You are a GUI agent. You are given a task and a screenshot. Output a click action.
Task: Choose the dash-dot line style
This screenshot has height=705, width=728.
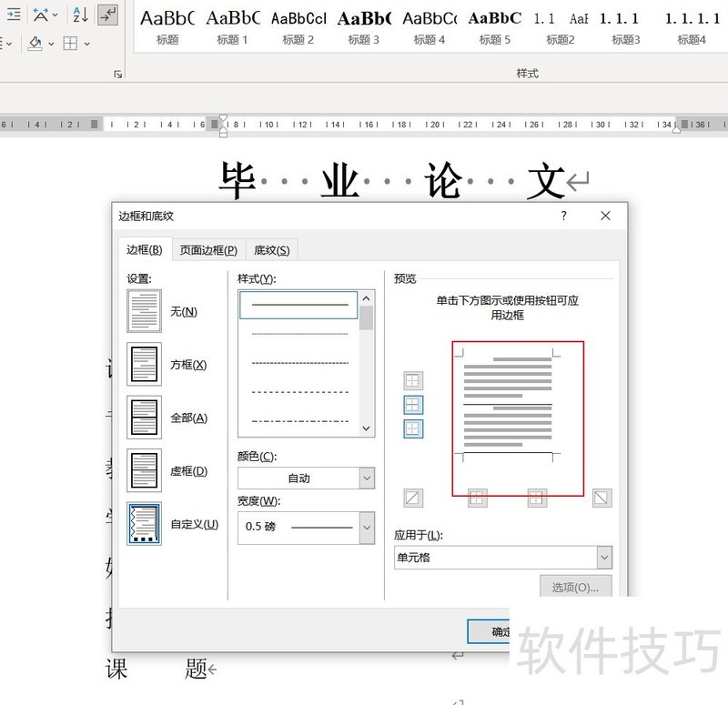point(299,421)
